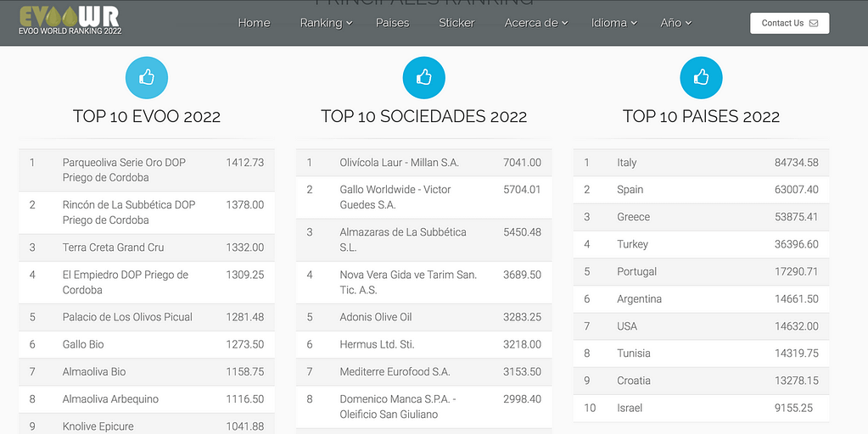This screenshot has height=434, width=868.
Task: Open the Sticker page
Action: point(456,23)
